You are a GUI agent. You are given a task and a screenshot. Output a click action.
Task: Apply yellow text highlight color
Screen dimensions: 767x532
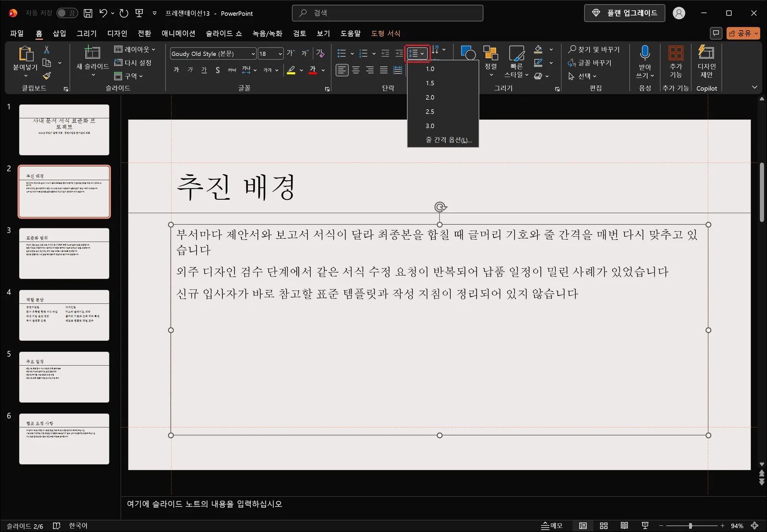291,70
